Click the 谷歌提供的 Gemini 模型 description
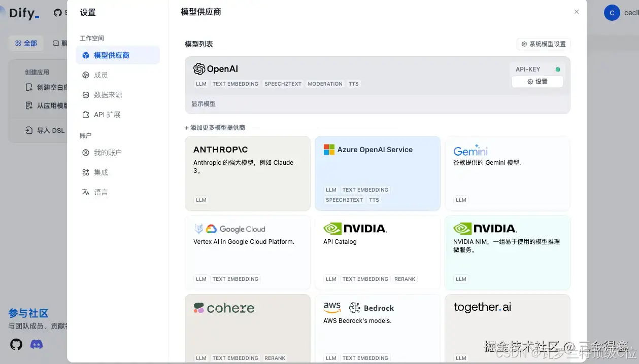This screenshot has height=364, width=639. pyautogui.click(x=487, y=163)
